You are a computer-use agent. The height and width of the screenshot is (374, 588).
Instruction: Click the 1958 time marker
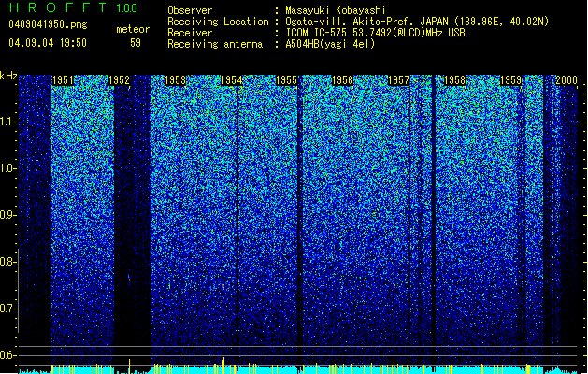pos(454,80)
